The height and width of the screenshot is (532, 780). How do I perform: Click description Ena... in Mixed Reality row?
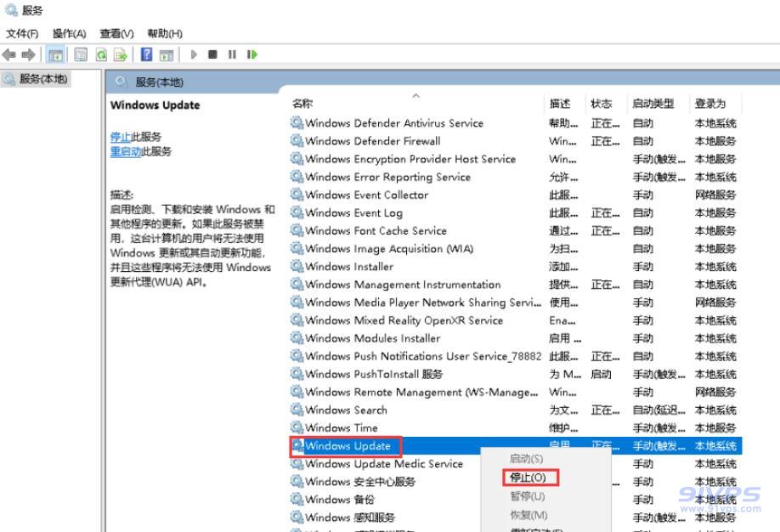pyautogui.click(x=562, y=320)
